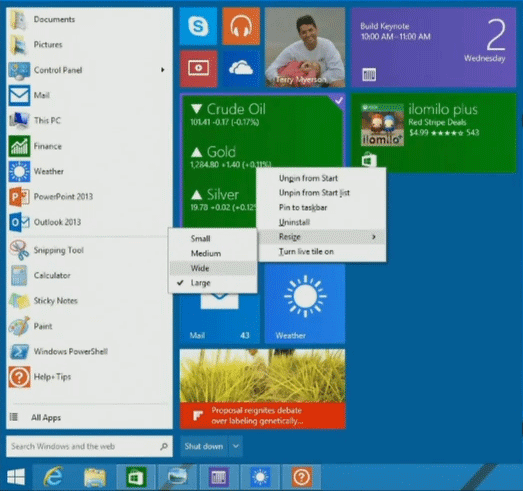Image resolution: width=523 pixels, height=491 pixels.
Task: Click the search magnifier icon
Action: pyautogui.click(x=164, y=446)
